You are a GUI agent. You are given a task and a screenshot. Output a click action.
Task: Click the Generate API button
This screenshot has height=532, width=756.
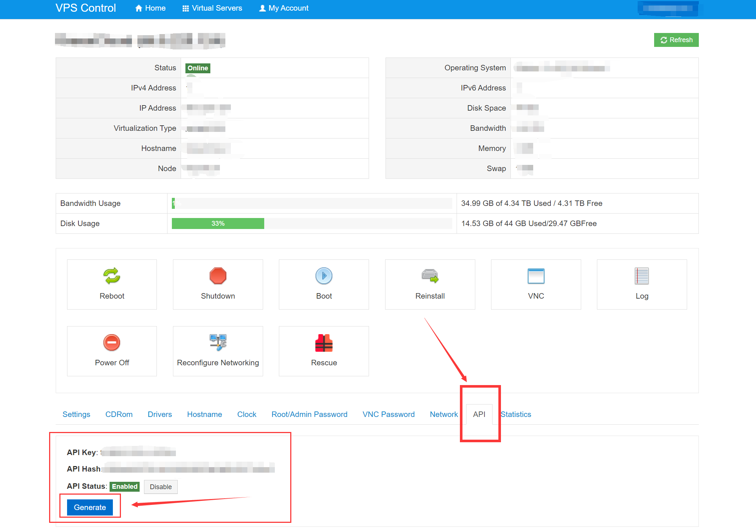point(90,507)
